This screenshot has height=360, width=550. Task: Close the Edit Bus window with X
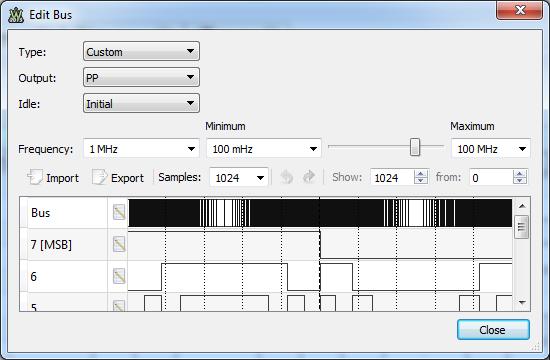[519, 10]
